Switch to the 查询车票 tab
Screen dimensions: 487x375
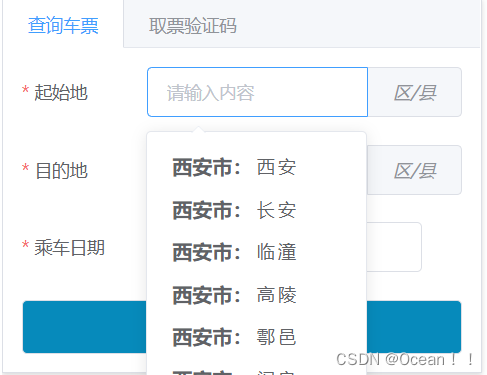(x=63, y=25)
